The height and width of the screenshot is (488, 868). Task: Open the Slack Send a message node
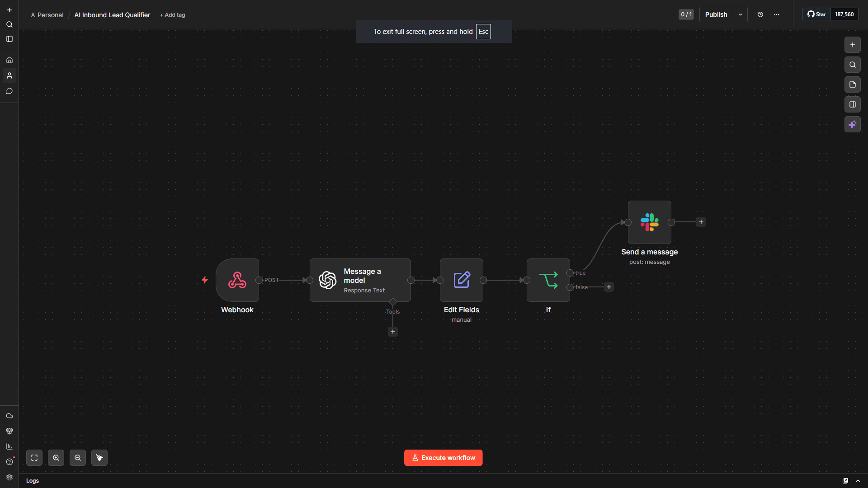click(x=649, y=222)
